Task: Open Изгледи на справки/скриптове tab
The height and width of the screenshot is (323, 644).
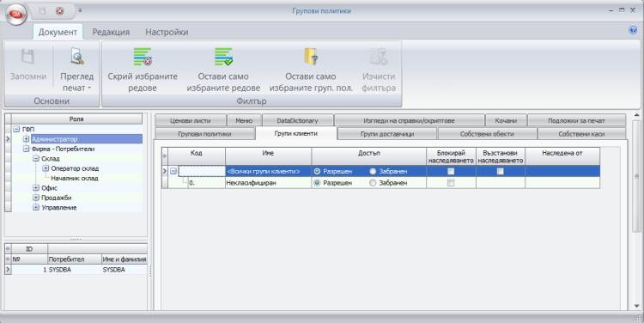Action: coord(409,121)
